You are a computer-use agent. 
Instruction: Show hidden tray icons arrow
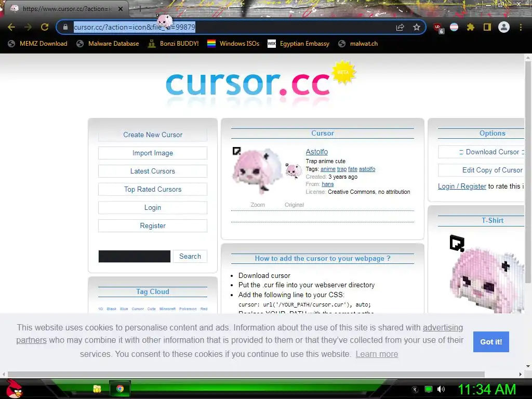(x=415, y=389)
